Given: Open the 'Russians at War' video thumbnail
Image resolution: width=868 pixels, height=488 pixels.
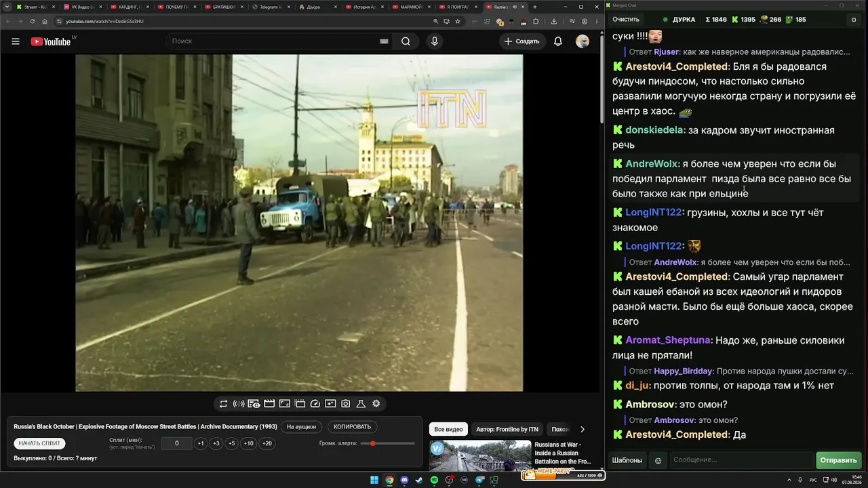Looking at the screenshot, I should pyautogui.click(x=480, y=456).
